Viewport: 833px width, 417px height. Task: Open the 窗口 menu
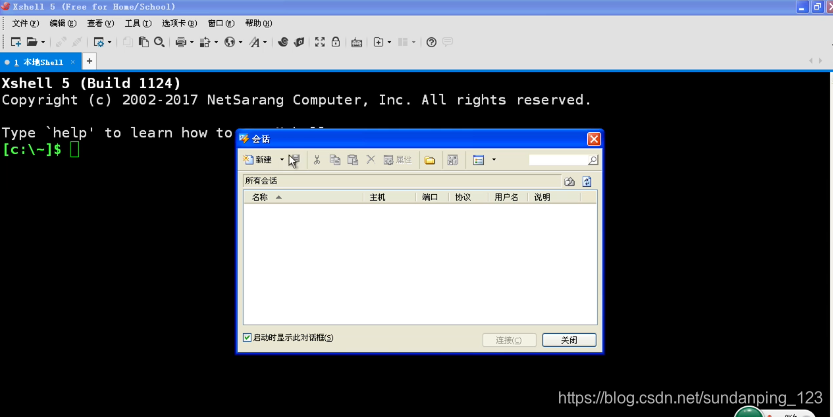click(221, 23)
